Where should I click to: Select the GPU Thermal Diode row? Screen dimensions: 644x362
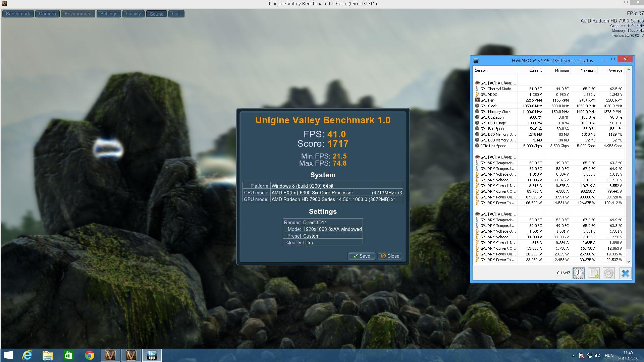(549, 89)
